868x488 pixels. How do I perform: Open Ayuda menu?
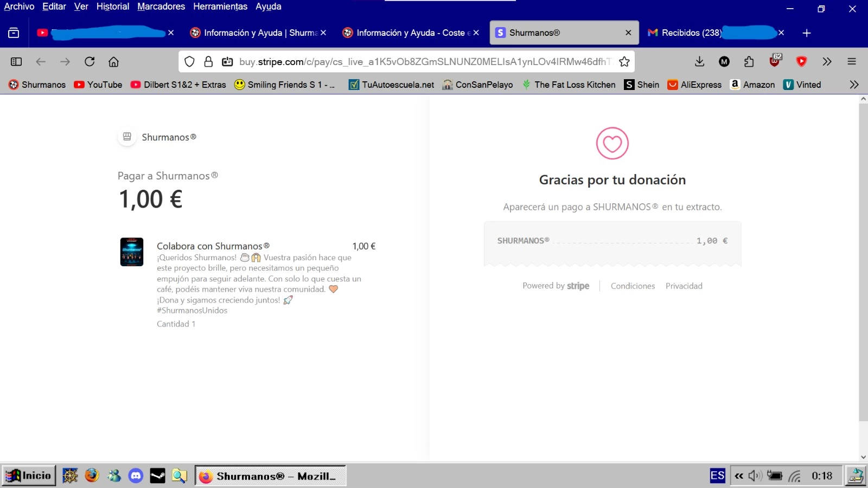click(x=269, y=7)
